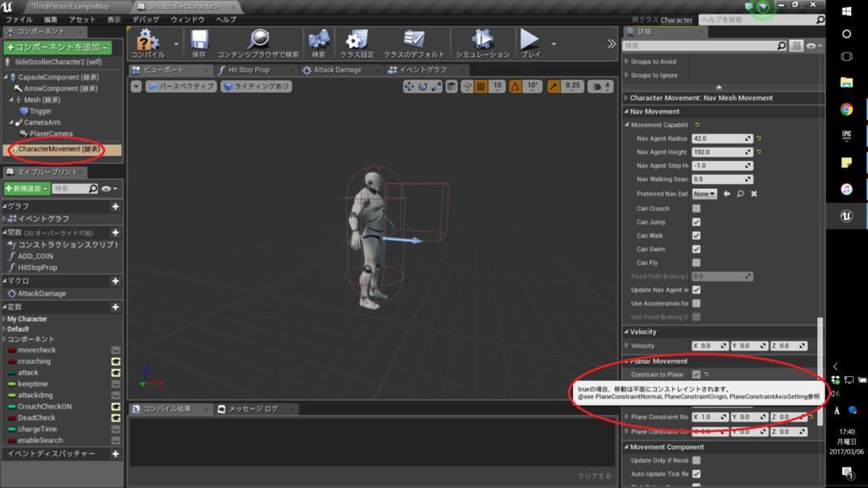The width and height of the screenshot is (868, 488).
Task: Open the File menu
Action: (x=19, y=19)
